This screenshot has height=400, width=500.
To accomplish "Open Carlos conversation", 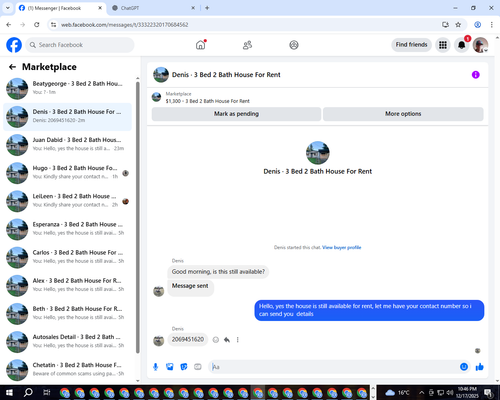I will tap(67, 257).
